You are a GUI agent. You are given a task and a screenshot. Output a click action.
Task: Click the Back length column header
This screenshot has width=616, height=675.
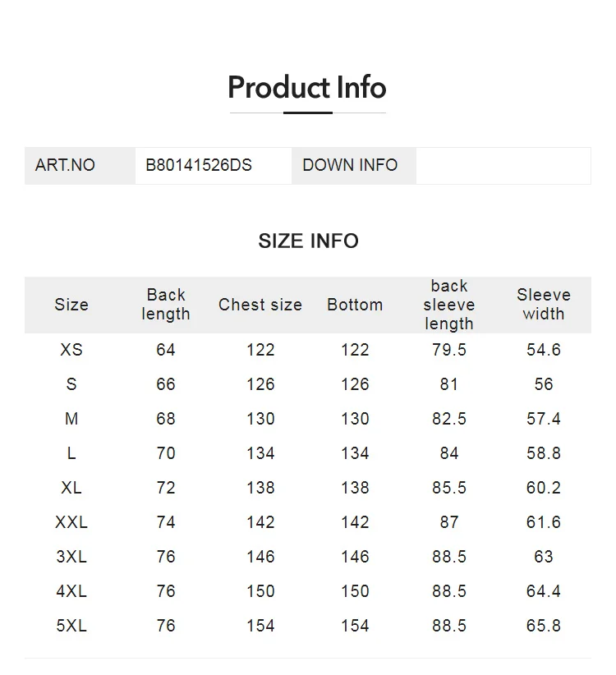pos(166,305)
